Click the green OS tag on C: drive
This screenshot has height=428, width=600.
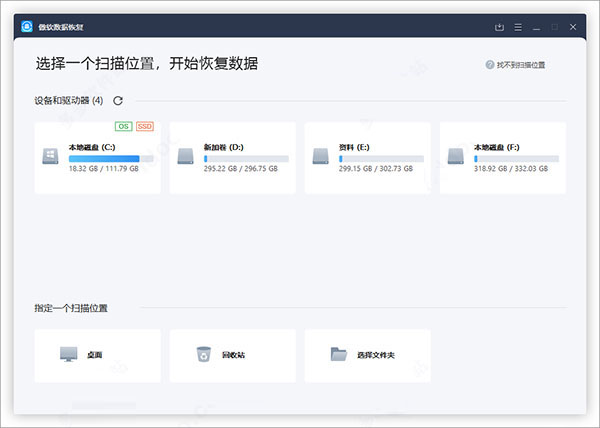123,127
